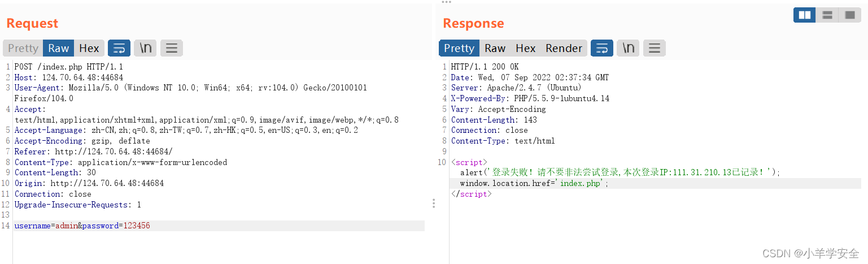Click the Content-Type: text/html line

503,141
